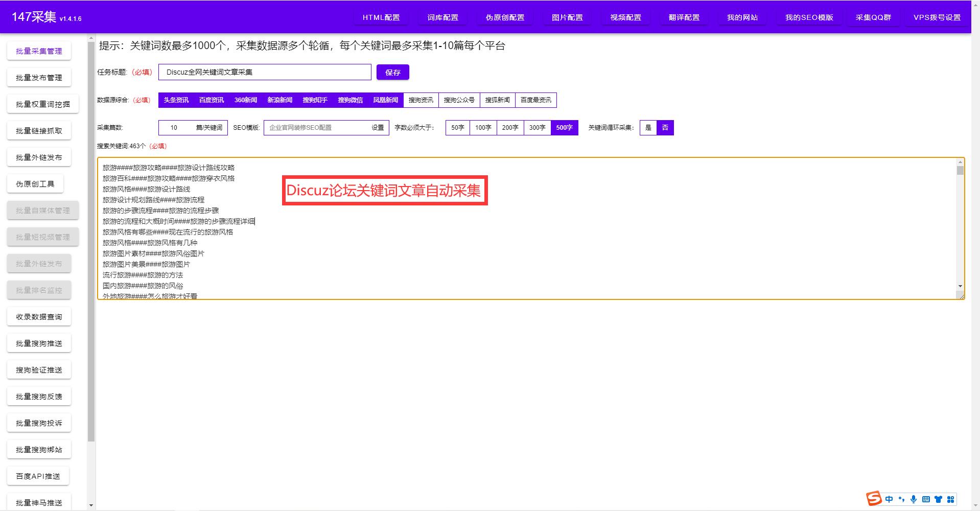Click greyed 批量排名监控 sidebar button
The height and width of the screenshot is (511, 980).
click(39, 290)
